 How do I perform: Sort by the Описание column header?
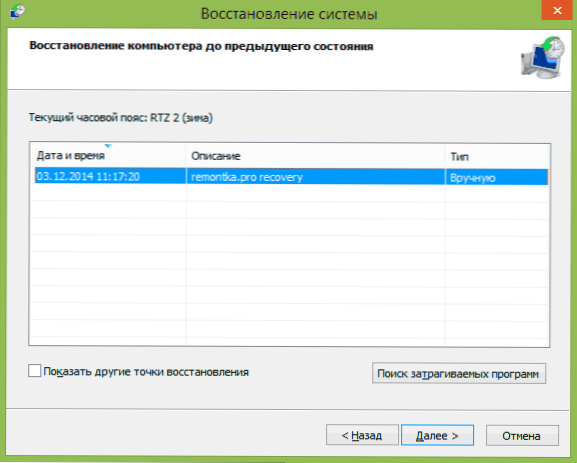(x=315, y=156)
